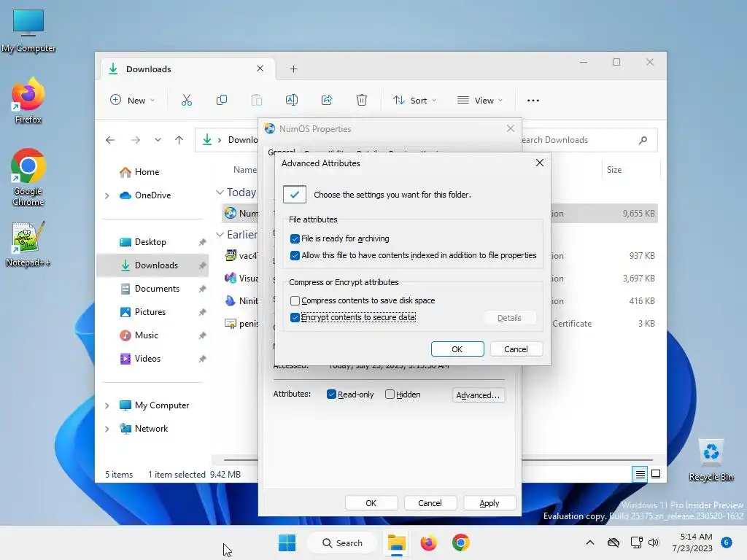Open Google Chrome desktop shortcut
Image resolution: width=747 pixels, height=560 pixels.
coord(28,177)
